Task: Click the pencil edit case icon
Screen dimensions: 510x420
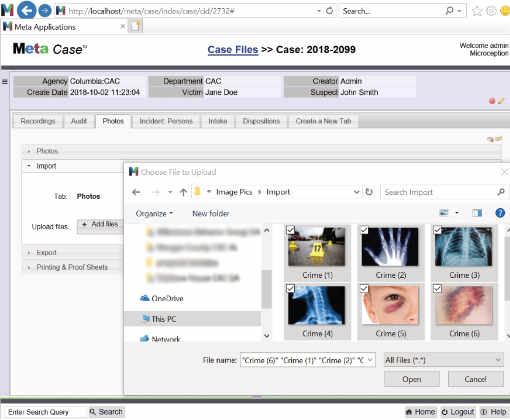Action: (501, 101)
